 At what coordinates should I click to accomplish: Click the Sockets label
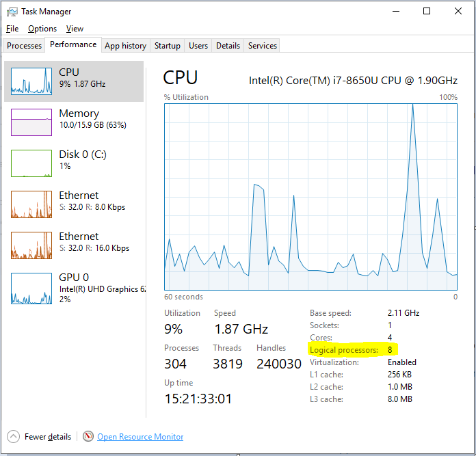324,325
